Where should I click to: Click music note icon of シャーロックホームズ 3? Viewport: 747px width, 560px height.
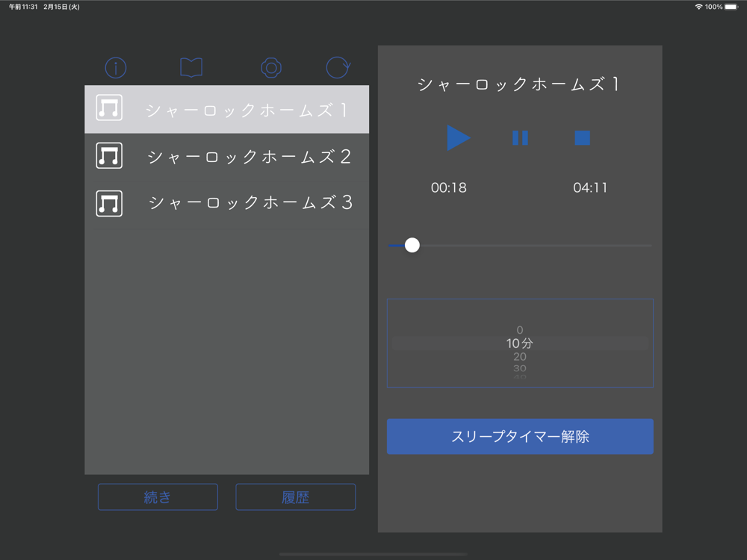point(109,203)
